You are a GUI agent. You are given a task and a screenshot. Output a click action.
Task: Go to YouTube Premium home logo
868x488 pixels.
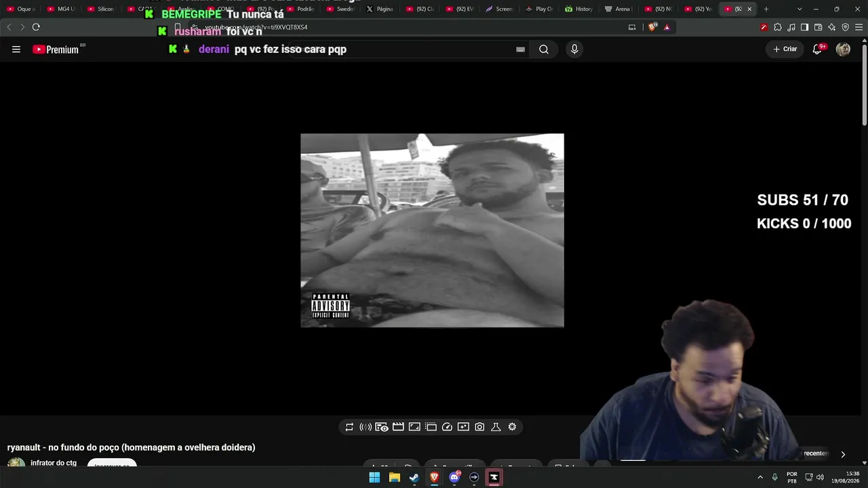56,49
